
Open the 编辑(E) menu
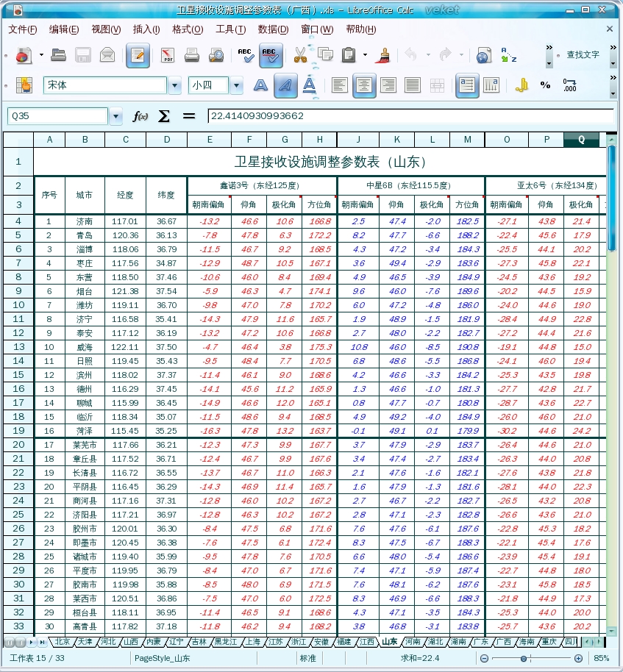pyautogui.click(x=64, y=29)
